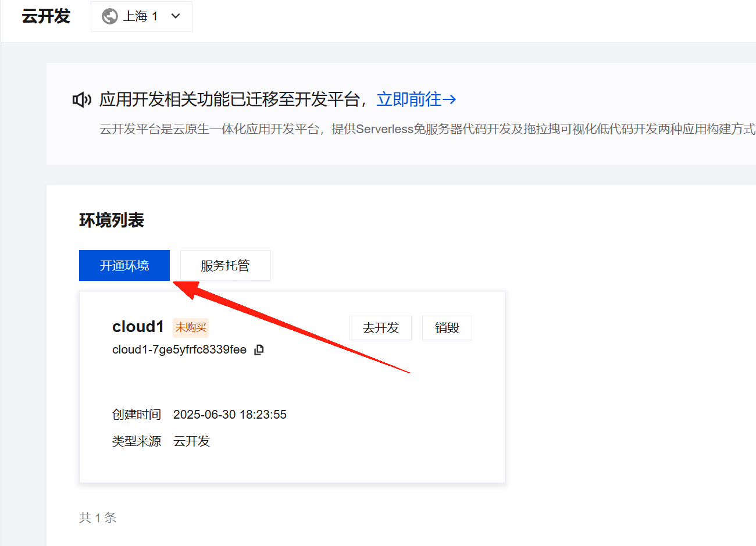Click the Serverless platform description text
Image resolution: width=756 pixels, height=546 pixels.
[x=427, y=129]
